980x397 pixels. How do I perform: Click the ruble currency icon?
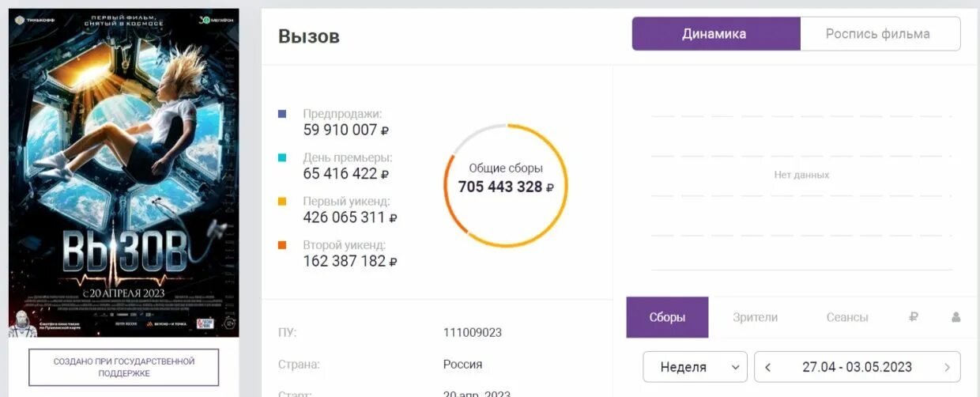click(914, 317)
